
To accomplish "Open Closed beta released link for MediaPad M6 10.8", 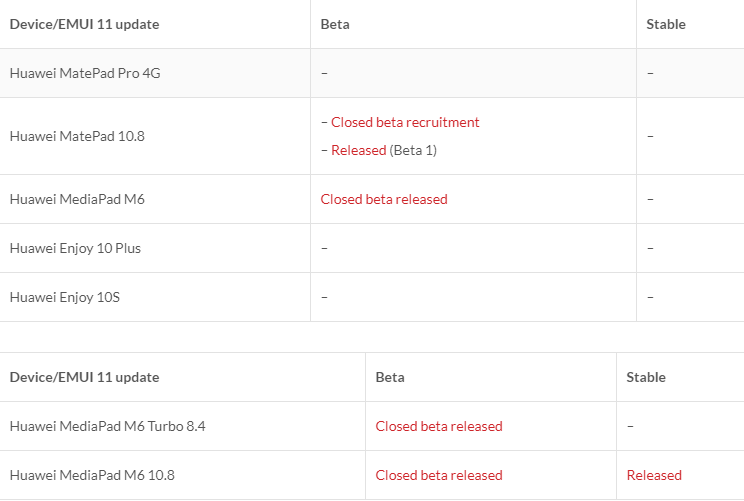I will (x=439, y=475).
